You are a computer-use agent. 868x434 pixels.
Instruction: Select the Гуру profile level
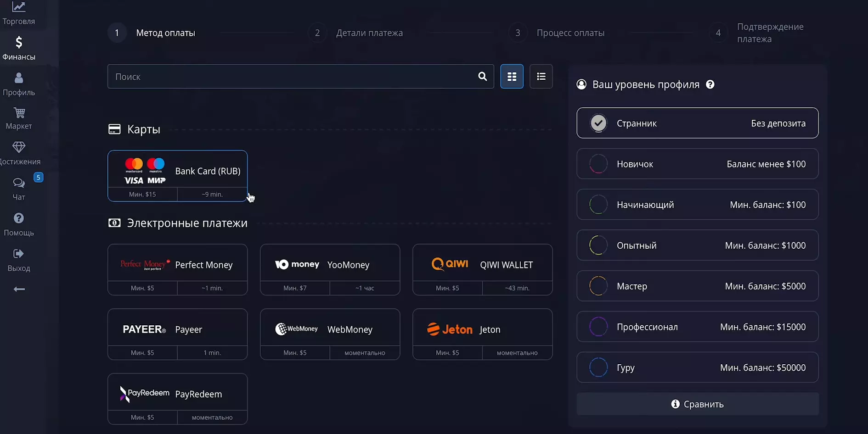698,367
